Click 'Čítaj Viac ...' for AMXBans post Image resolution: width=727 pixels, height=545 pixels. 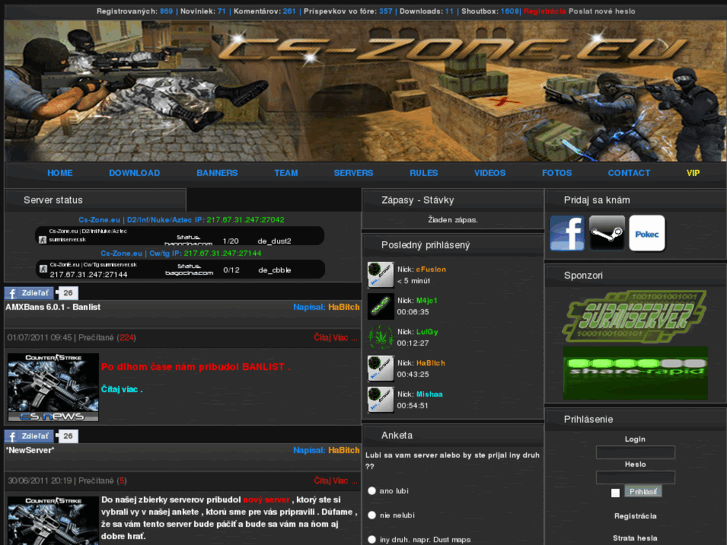(x=336, y=338)
